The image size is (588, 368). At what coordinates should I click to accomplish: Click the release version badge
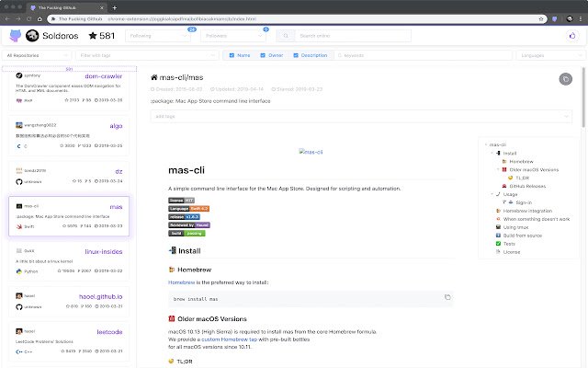[x=184, y=217]
